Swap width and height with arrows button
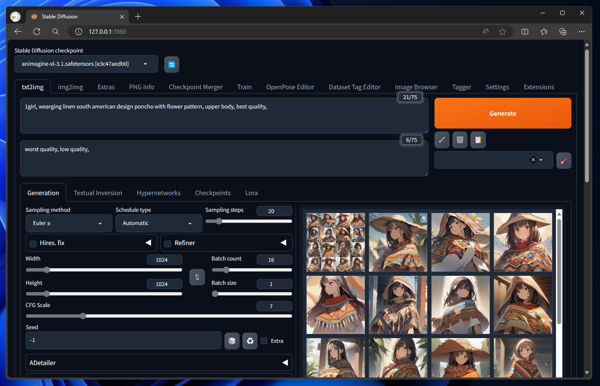The height and width of the screenshot is (386, 600). (197, 277)
